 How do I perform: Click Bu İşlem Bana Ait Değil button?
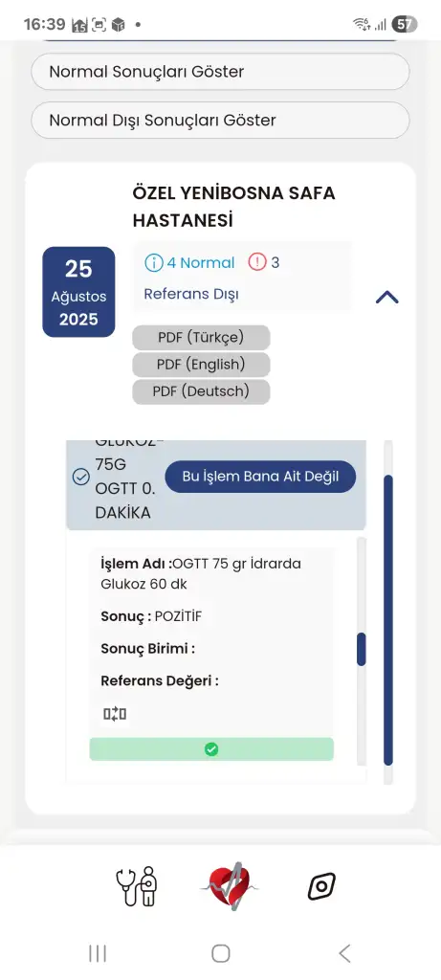point(260,477)
